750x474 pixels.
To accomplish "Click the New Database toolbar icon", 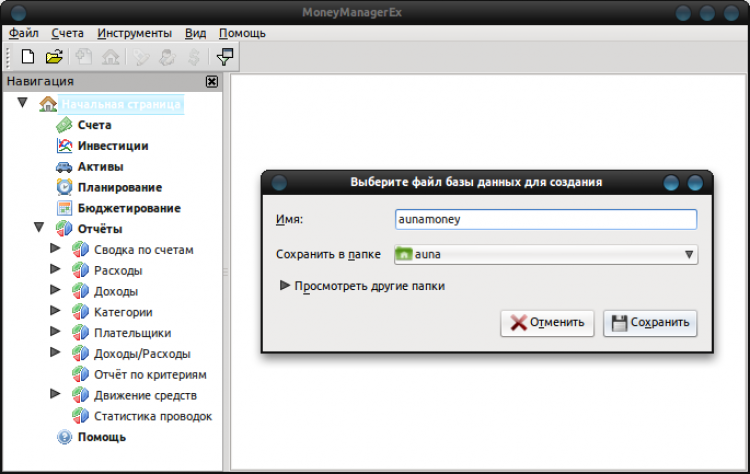I will click(28, 56).
